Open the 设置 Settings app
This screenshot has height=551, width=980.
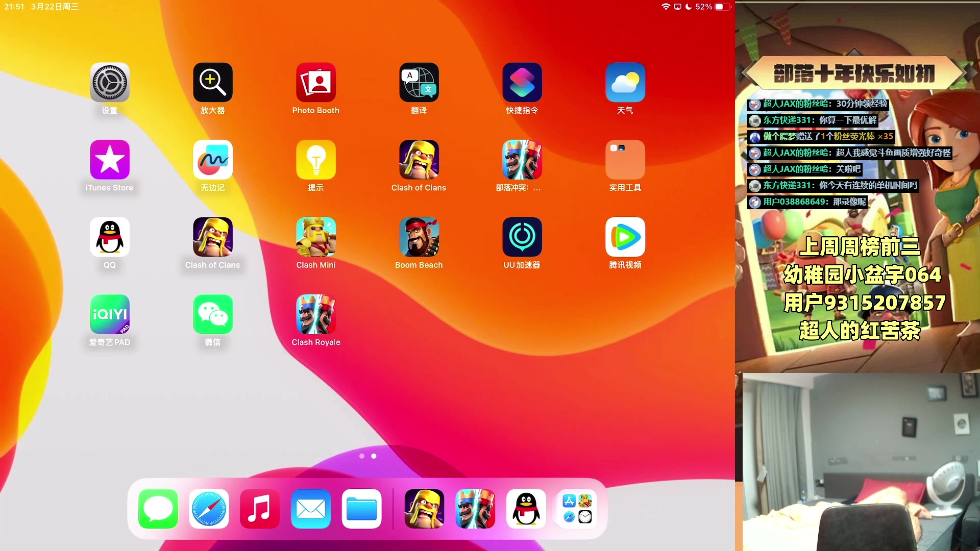pyautogui.click(x=110, y=83)
